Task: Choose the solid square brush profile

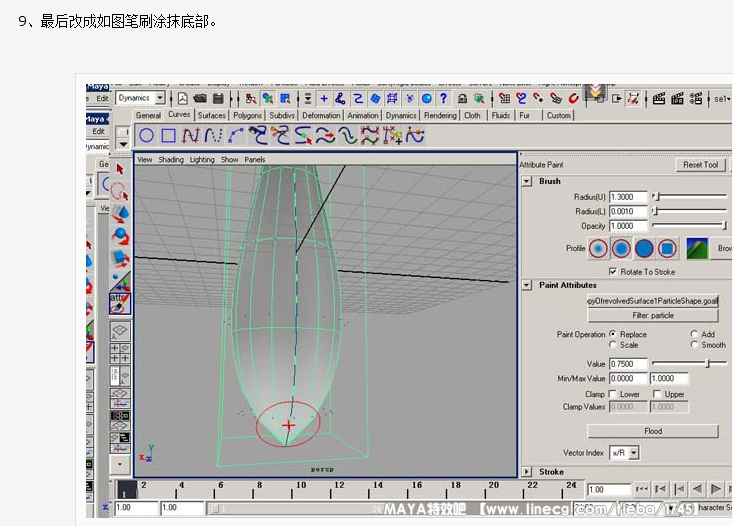Action: 667,248
